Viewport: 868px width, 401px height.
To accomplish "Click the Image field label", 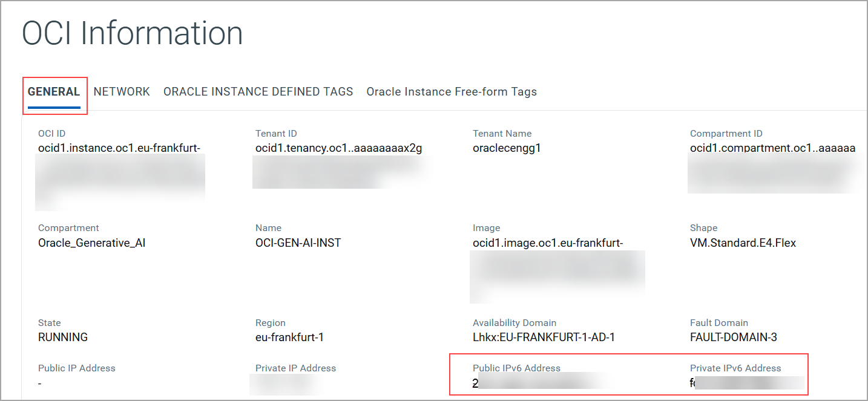I will [x=486, y=228].
